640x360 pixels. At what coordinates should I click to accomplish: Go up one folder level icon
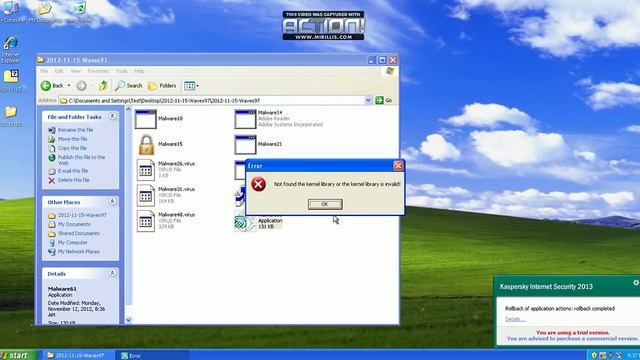tap(103, 86)
